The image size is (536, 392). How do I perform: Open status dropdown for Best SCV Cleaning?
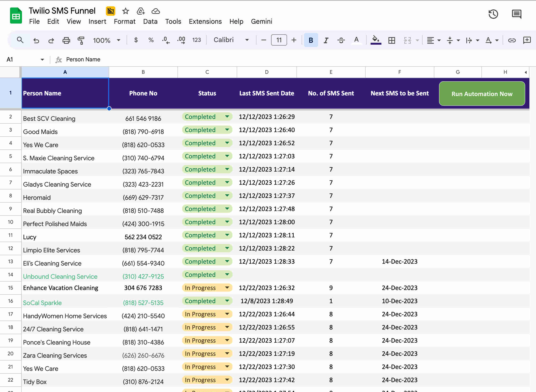tap(227, 117)
